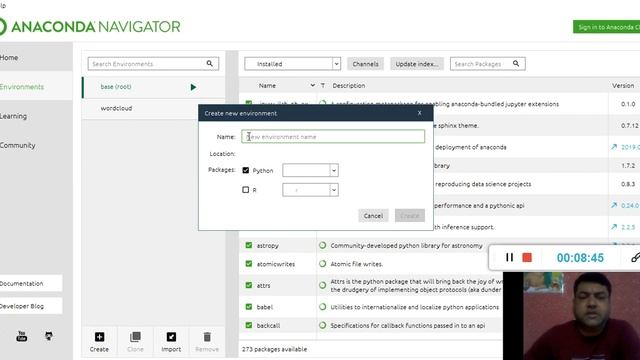
Task: Click the astropy package name
Action: (268, 246)
